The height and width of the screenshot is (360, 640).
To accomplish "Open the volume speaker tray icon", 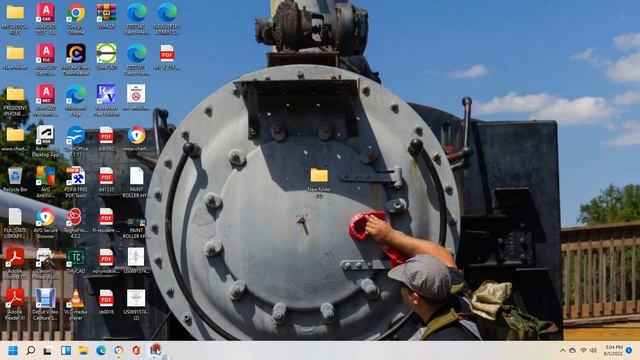I will 593,351.
